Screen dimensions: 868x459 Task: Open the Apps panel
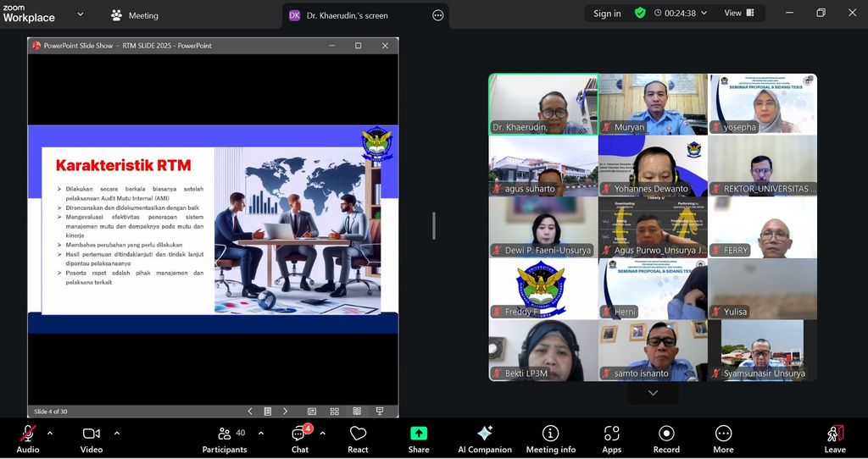tap(612, 439)
